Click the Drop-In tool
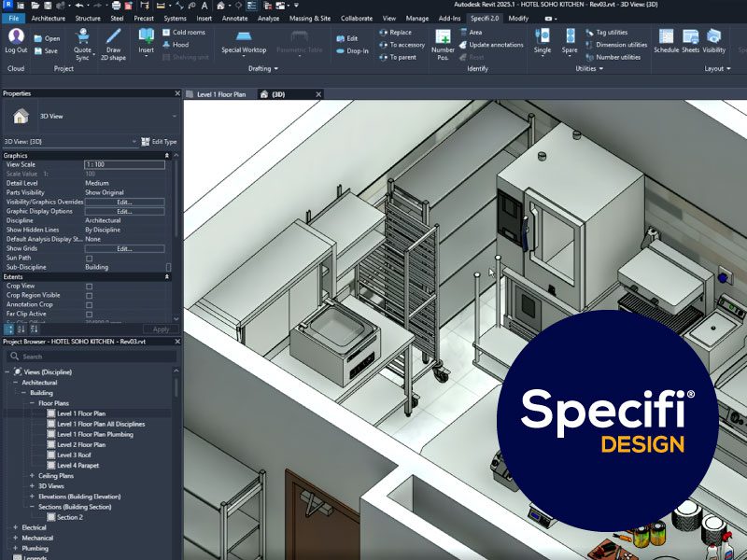 coord(352,51)
